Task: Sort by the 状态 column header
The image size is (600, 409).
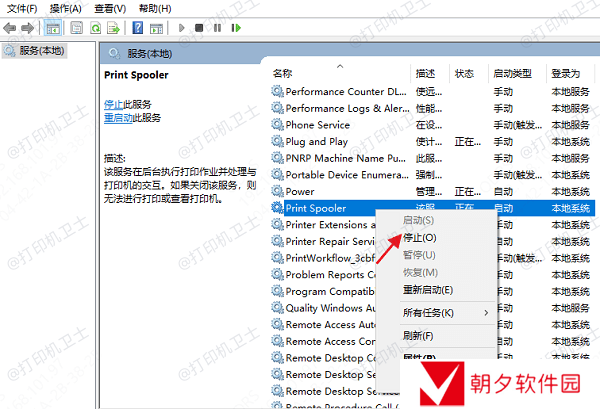Action: (x=464, y=73)
